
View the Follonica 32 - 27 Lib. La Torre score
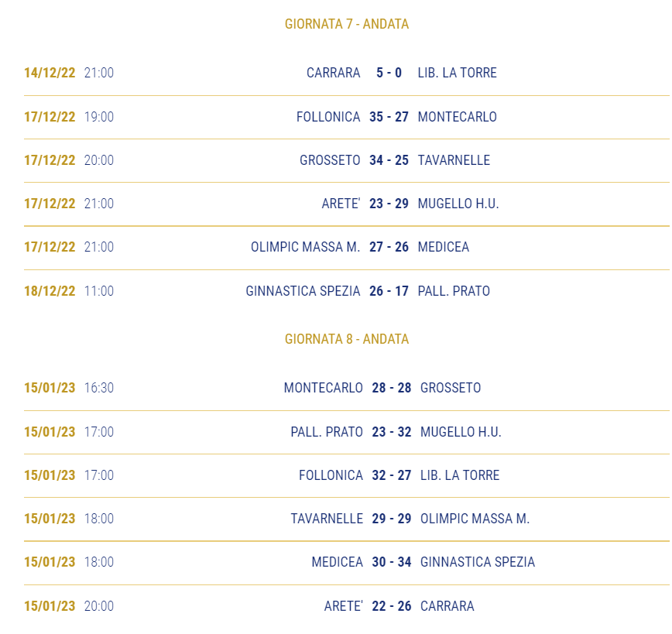pyautogui.click(x=391, y=475)
